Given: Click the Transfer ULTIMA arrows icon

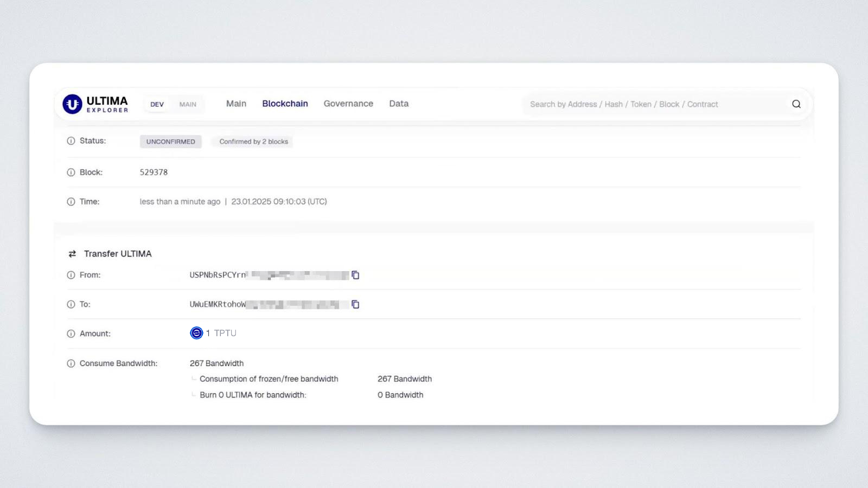Looking at the screenshot, I should point(72,254).
